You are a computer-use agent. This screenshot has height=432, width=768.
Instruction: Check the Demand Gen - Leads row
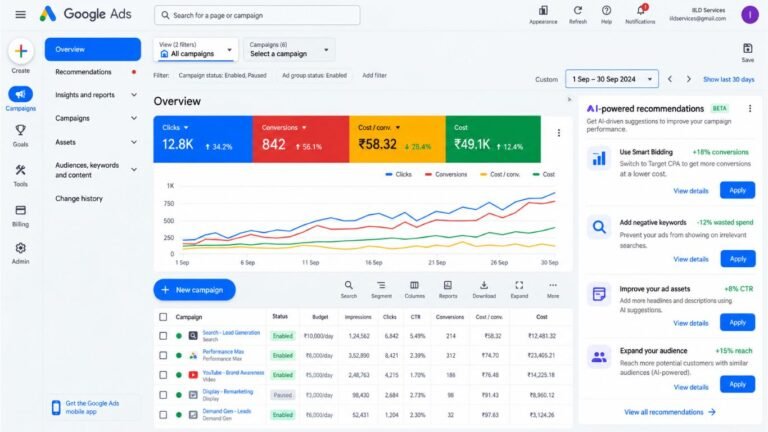pyautogui.click(x=163, y=415)
